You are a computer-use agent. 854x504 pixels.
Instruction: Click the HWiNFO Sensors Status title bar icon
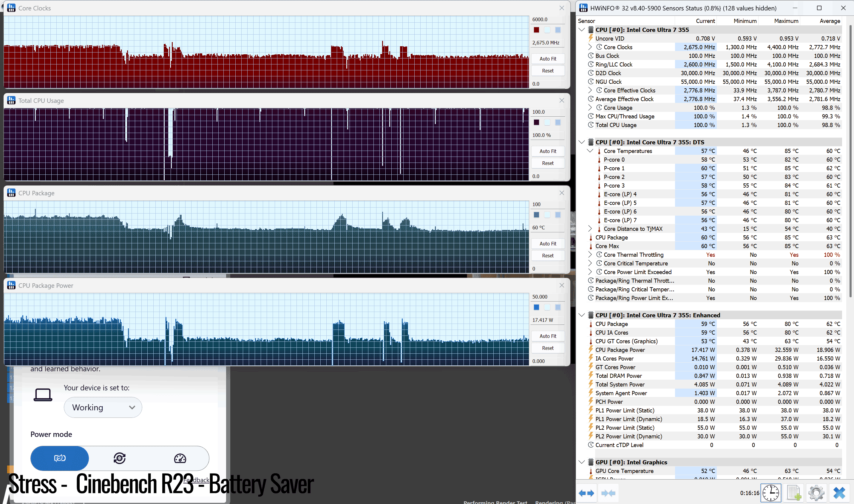point(583,8)
